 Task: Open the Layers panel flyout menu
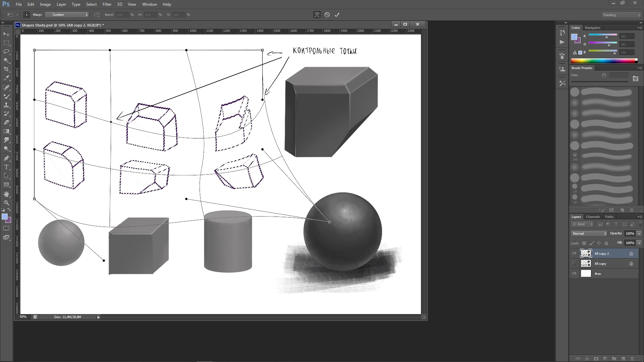639,217
